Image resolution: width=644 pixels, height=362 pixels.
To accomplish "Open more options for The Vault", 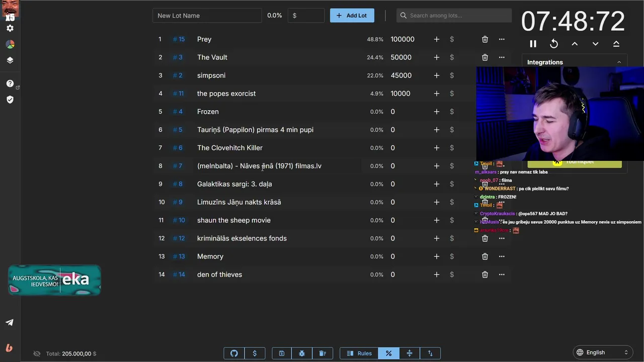I will tap(502, 57).
